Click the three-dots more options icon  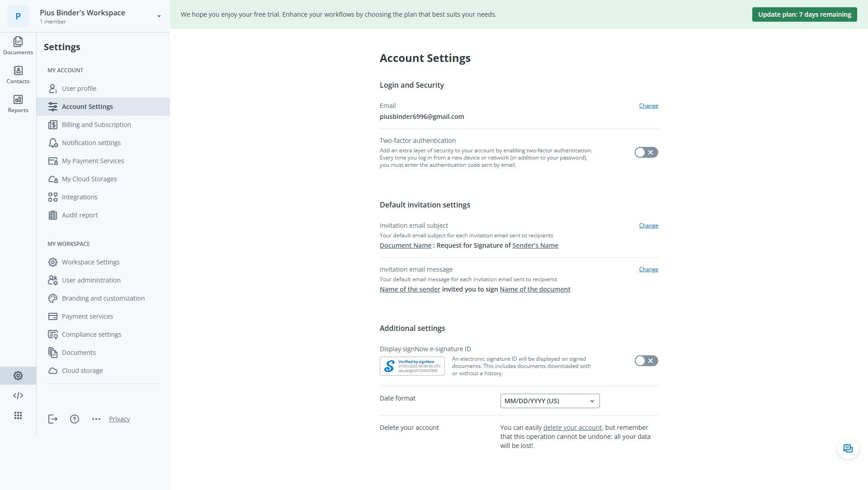96,419
